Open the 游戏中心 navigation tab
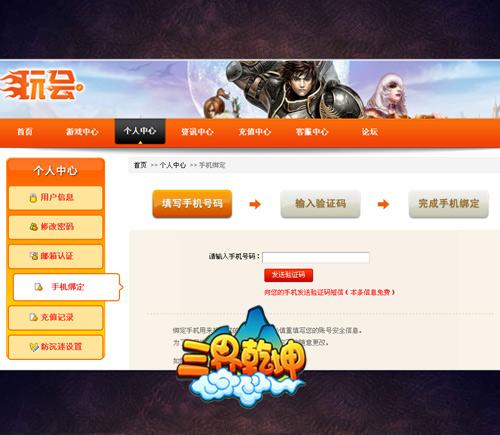Screen dimensions: 500x435 tap(82, 132)
